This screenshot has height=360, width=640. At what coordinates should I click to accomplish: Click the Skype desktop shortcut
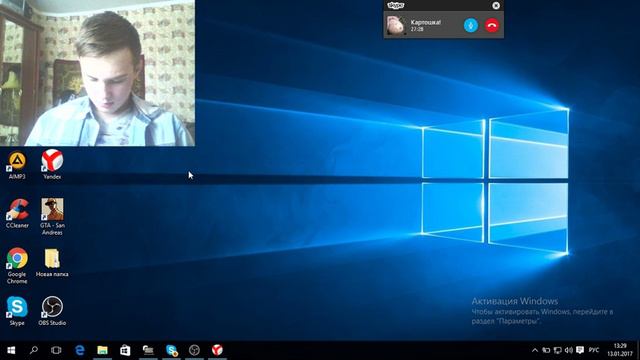click(x=17, y=311)
